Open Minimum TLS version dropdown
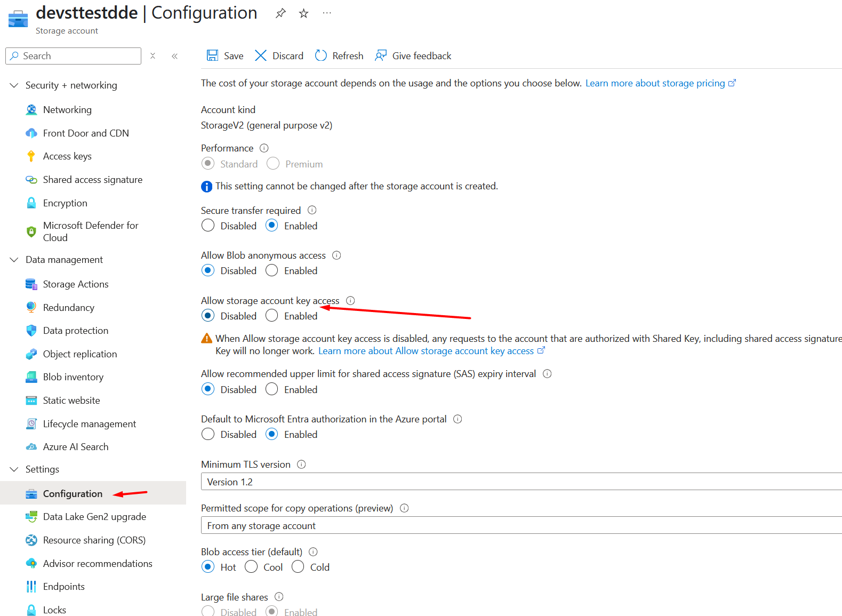This screenshot has width=842, height=616. (x=521, y=482)
